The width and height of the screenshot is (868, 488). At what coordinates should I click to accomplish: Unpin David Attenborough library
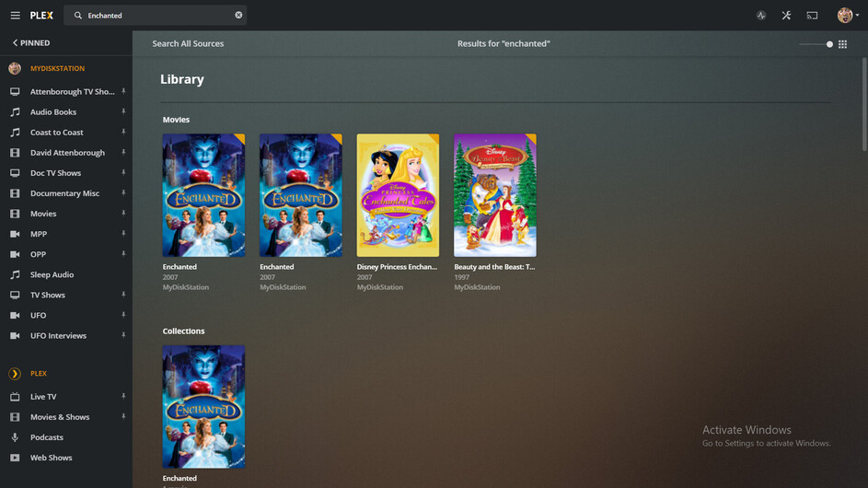tap(123, 152)
